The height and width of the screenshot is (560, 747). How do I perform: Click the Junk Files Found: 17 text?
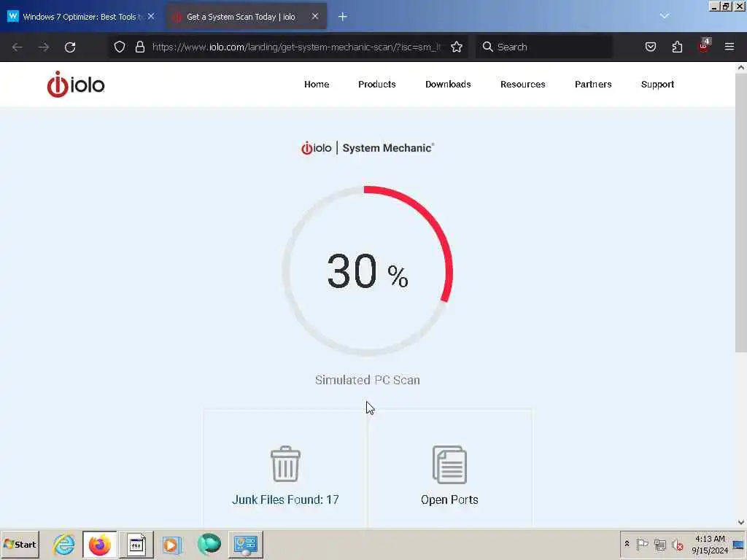click(285, 499)
